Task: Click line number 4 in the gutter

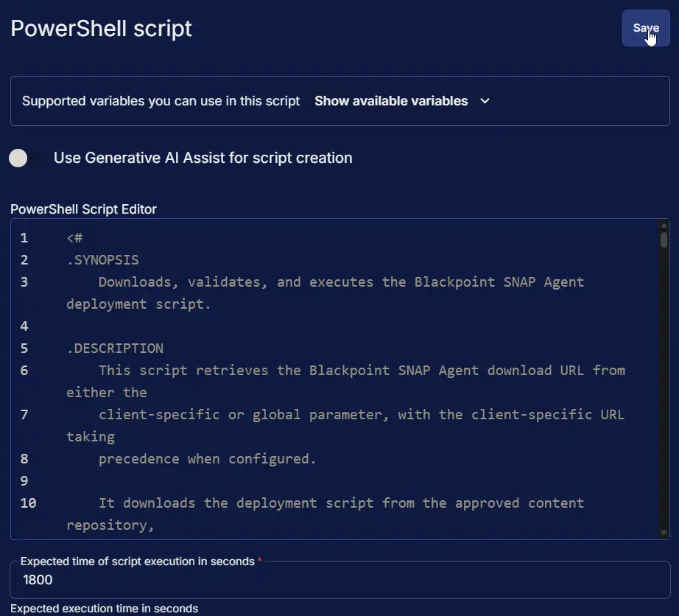Action: (24, 326)
